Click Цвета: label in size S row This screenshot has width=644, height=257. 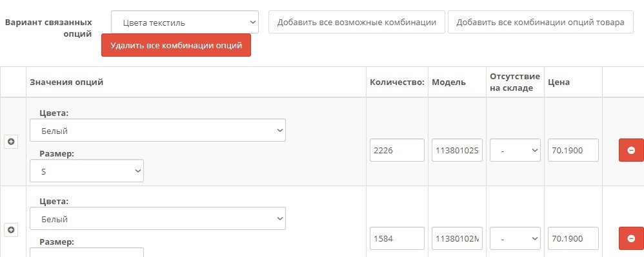click(54, 113)
